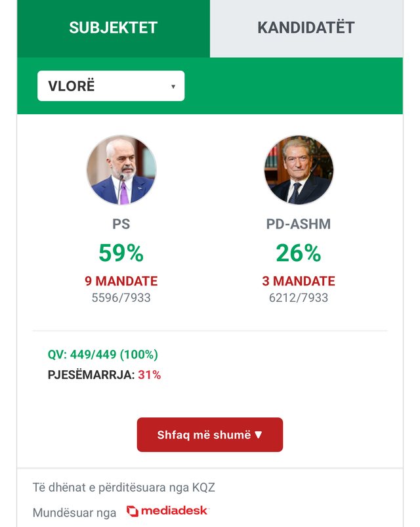This screenshot has height=527, width=420.
Task: Open the VLORË region dropdown
Action: (x=111, y=86)
